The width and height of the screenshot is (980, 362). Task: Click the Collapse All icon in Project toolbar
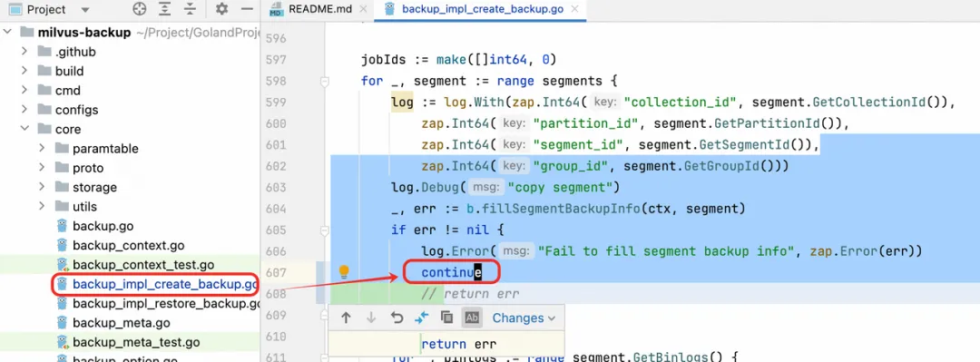(x=190, y=9)
